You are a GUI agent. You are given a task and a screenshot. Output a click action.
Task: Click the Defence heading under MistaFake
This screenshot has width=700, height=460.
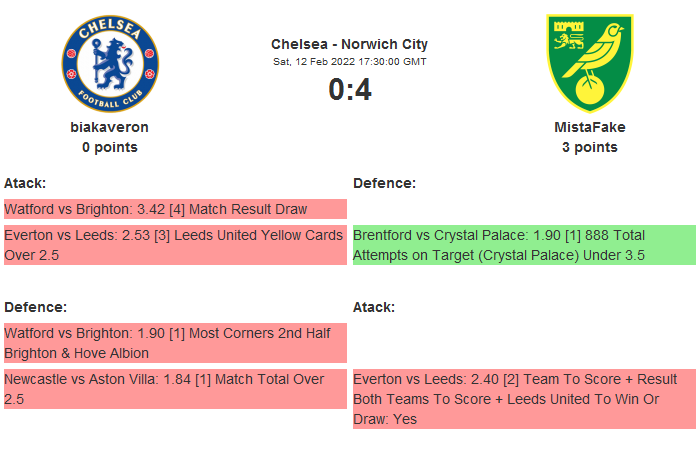coord(384,183)
